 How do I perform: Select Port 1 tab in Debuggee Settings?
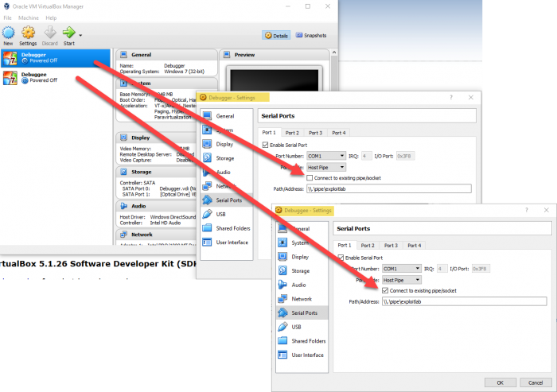point(345,245)
